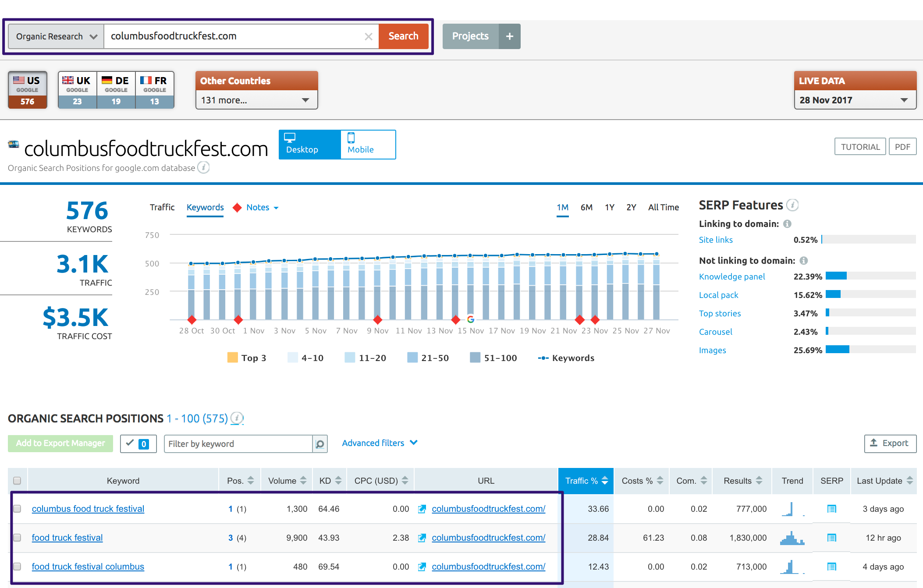The image size is (923, 588).
Task: Expand Advanced filters
Action: tap(380, 443)
